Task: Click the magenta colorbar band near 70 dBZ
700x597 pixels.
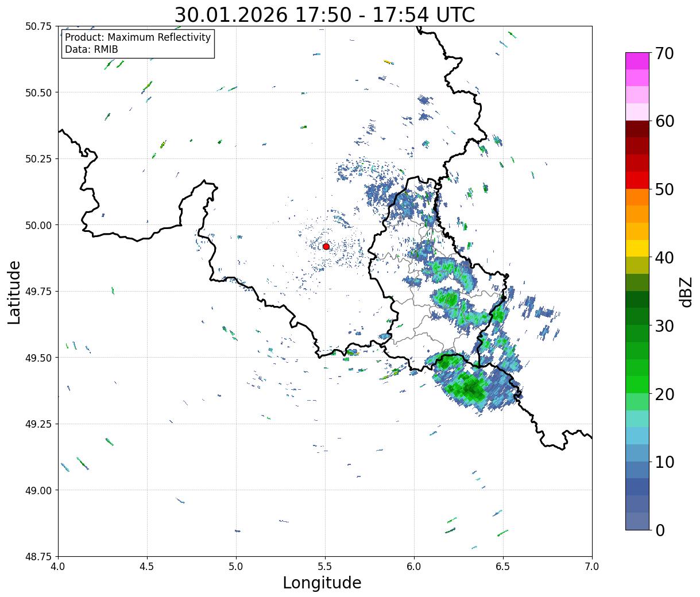Action: (637, 61)
